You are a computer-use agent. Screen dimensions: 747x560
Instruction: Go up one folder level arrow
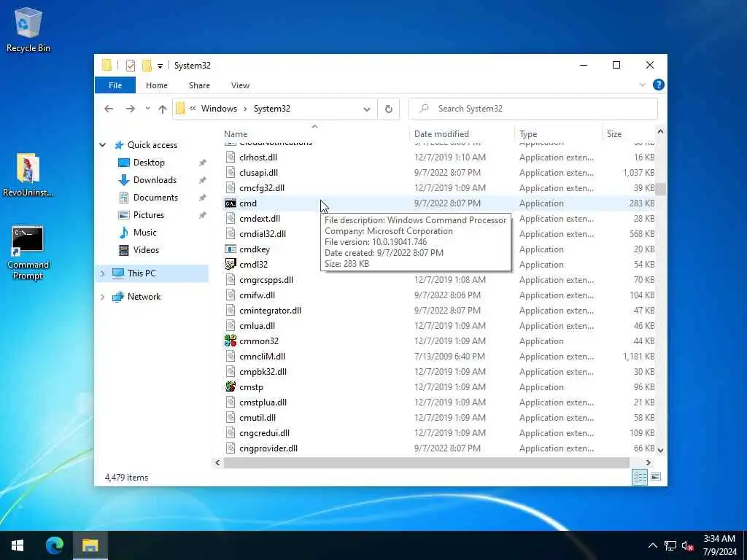pyautogui.click(x=163, y=109)
